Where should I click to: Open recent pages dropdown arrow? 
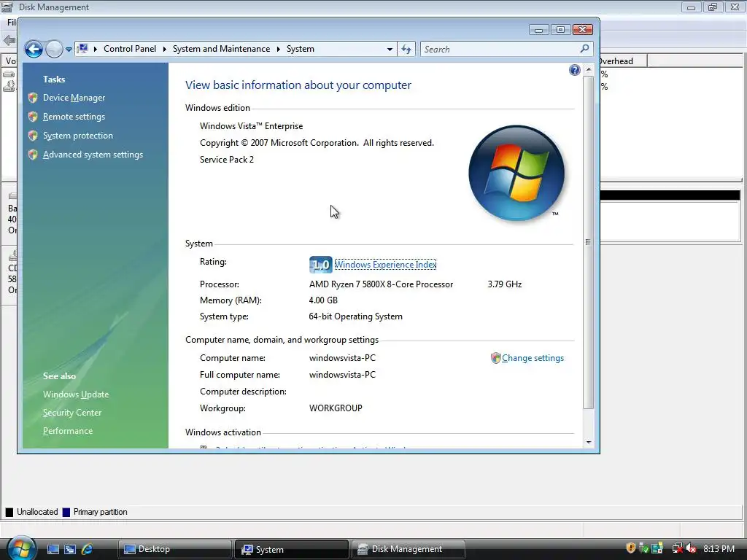[x=69, y=50]
